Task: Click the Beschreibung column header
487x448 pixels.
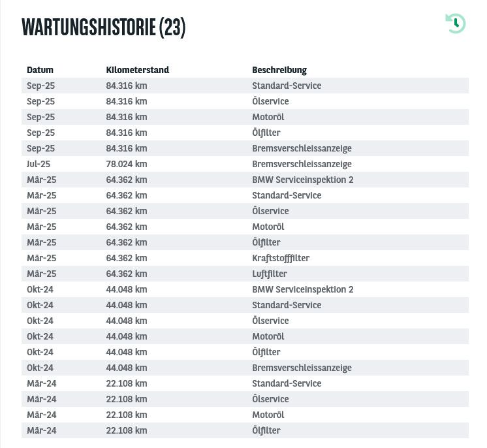Action: click(x=279, y=70)
